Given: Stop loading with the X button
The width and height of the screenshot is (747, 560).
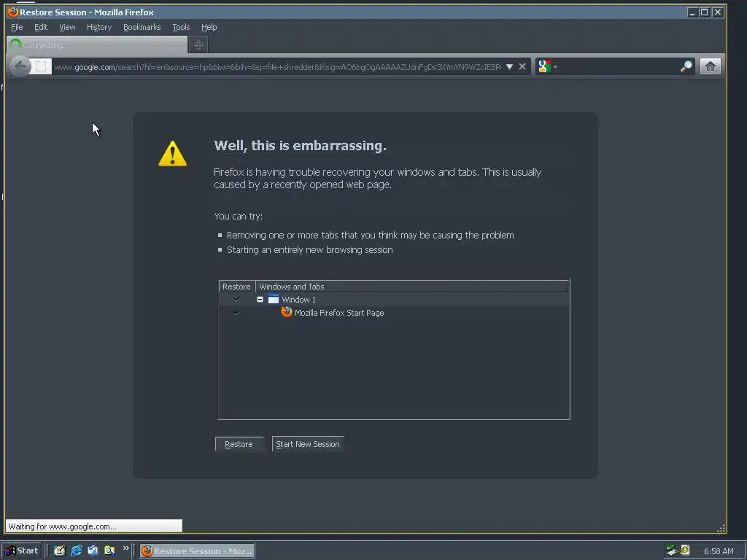Looking at the screenshot, I should click(522, 66).
